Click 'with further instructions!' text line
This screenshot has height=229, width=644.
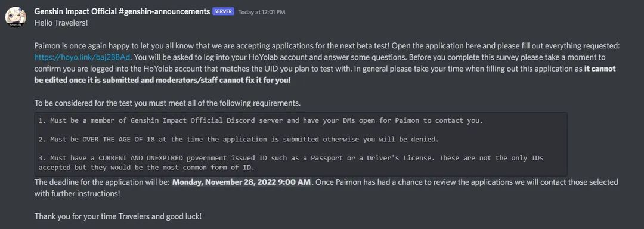(77, 193)
